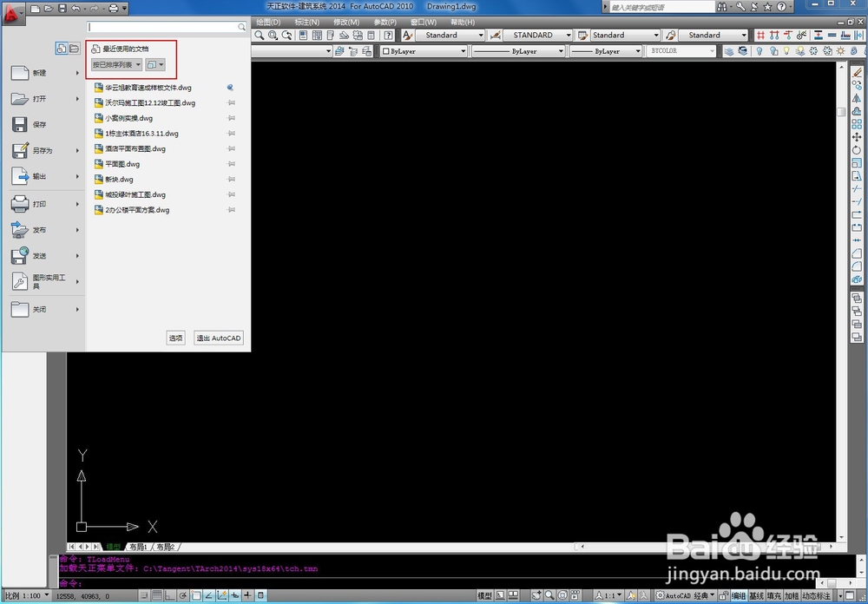868x604 pixels.
Task: Toggle the 动态标注 status bar button
Action: pyautogui.click(x=817, y=595)
